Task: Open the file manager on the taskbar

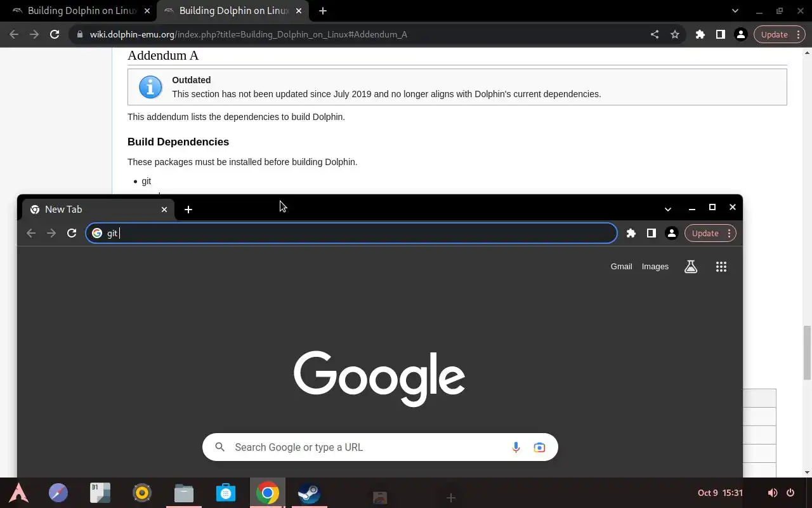Action: click(x=184, y=493)
